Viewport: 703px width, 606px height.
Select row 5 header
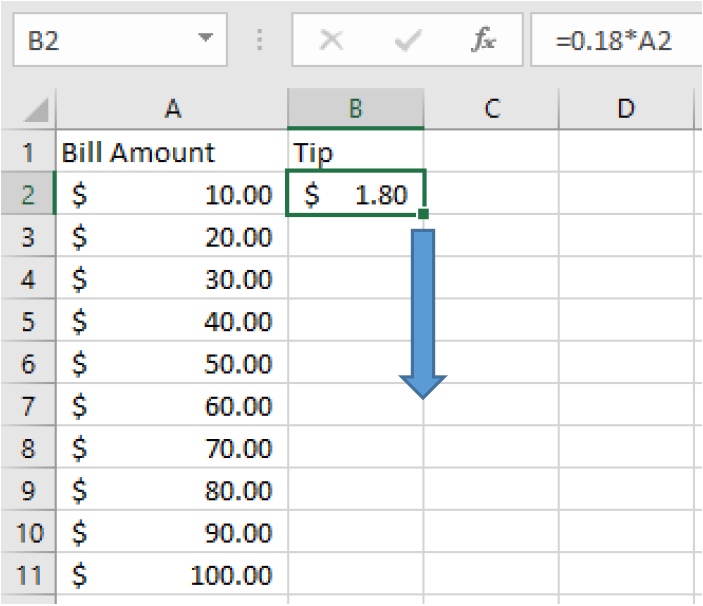[x=28, y=320]
